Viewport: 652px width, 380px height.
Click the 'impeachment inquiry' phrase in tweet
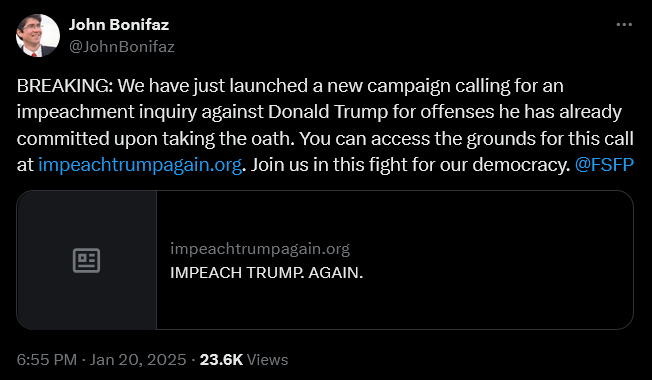(106, 112)
